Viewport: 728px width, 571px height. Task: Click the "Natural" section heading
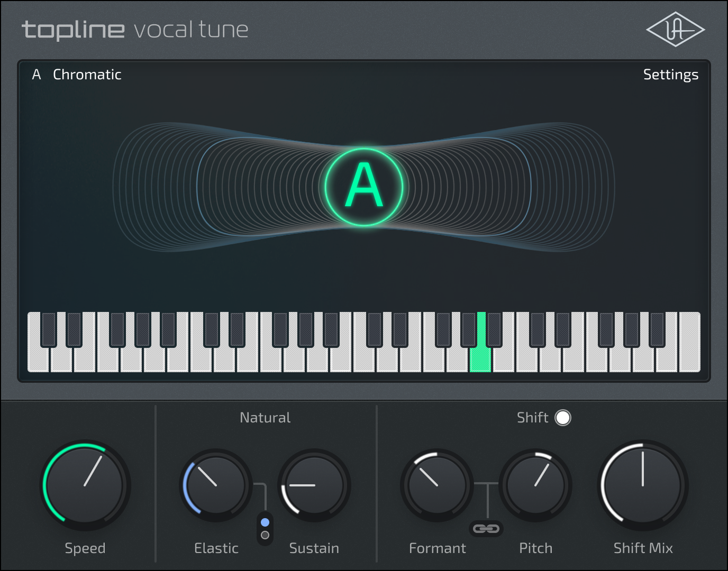pyautogui.click(x=265, y=418)
